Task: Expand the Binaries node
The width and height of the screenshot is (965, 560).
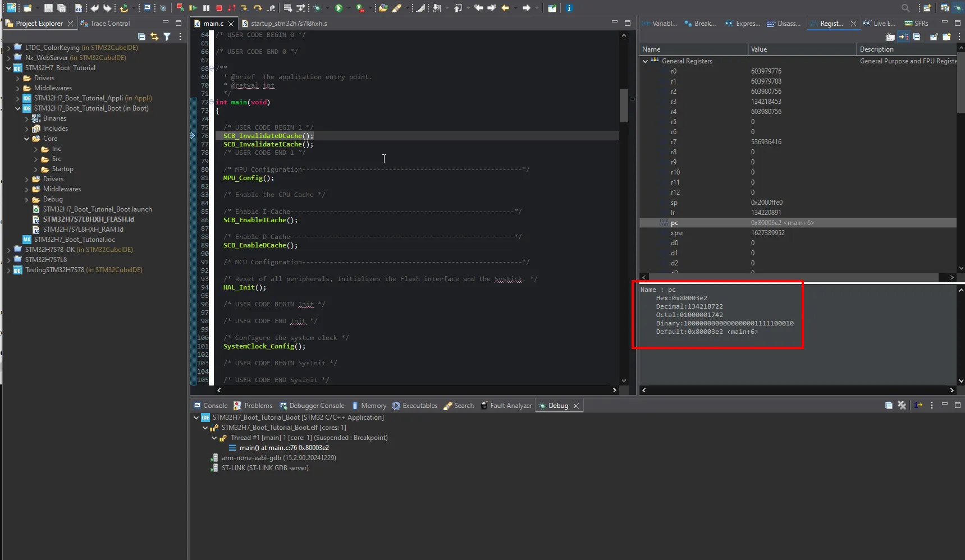Action: 26,118
